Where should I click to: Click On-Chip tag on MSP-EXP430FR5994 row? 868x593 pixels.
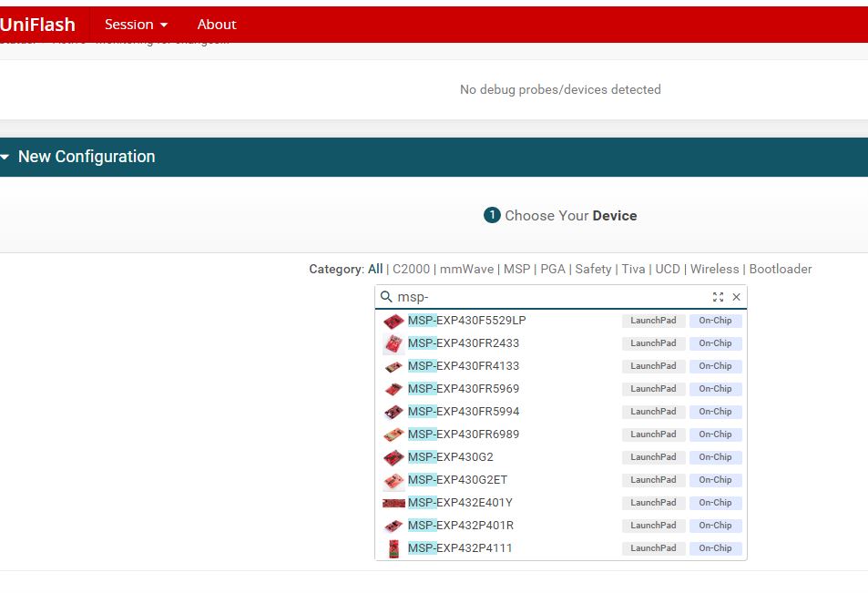(x=715, y=412)
